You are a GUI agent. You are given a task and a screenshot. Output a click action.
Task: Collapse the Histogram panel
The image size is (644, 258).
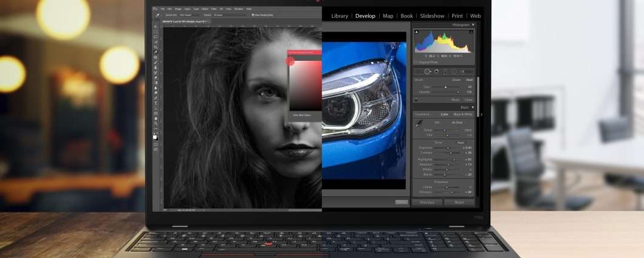(x=473, y=25)
